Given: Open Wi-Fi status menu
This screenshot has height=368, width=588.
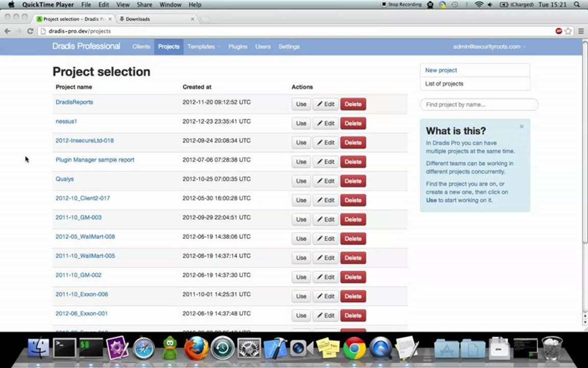Looking at the screenshot, I should 478,5.
